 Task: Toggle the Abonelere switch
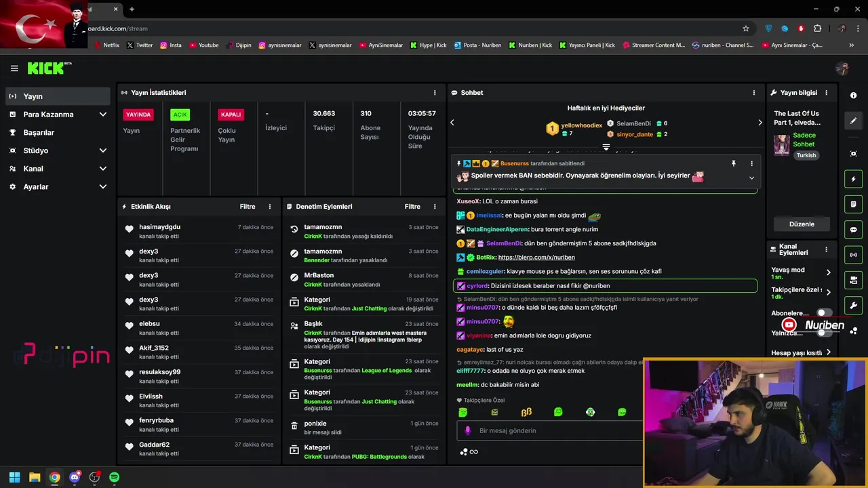click(824, 313)
